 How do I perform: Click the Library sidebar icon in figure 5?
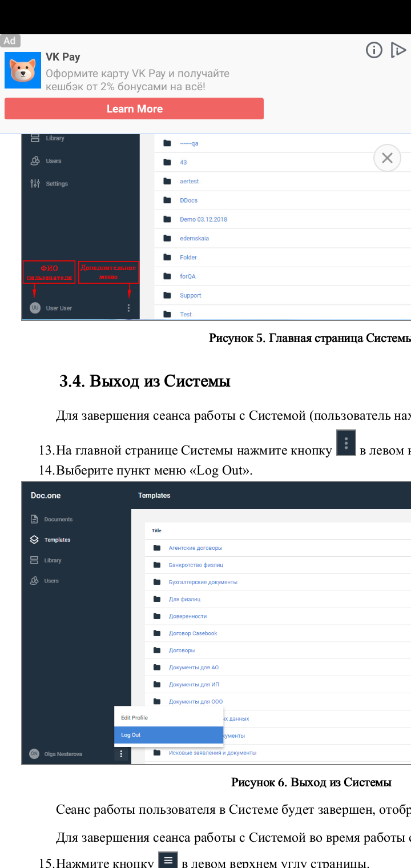[35, 138]
